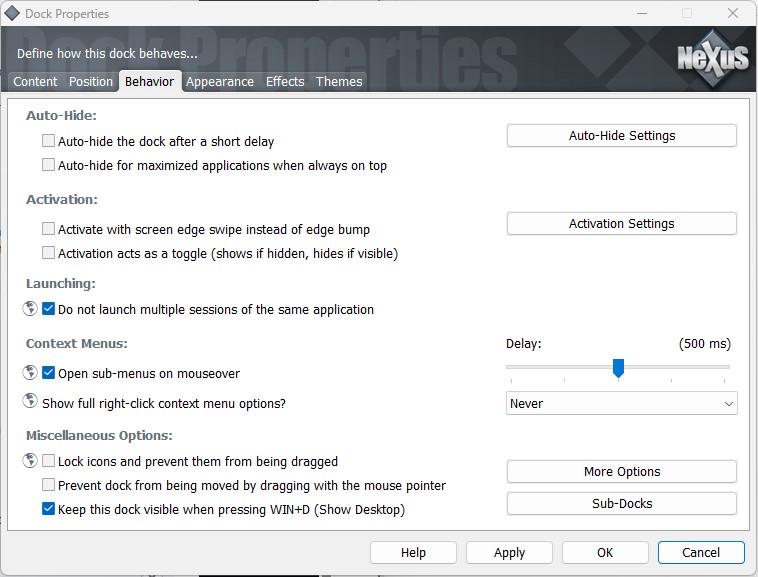Enable auto-hide the dock after short delay
The width and height of the screenshot is (758, 577).
48,142
